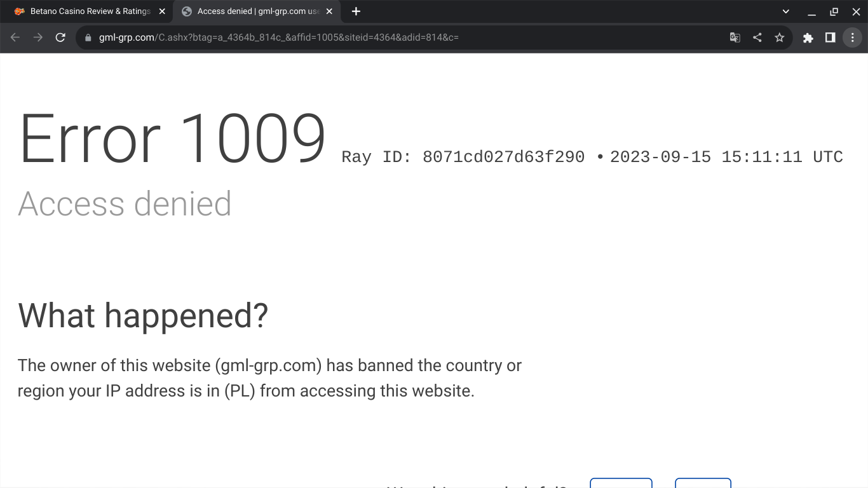Close the Betano Casino Review tab
The width and height of the screenshot is (868, 488).
point(162,11)
